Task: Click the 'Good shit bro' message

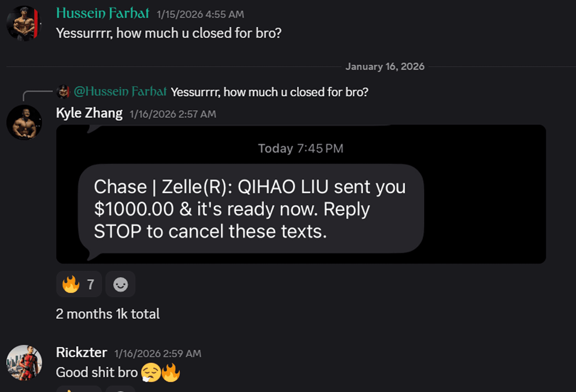Action: pyautogui.click(x=97, y=372)
